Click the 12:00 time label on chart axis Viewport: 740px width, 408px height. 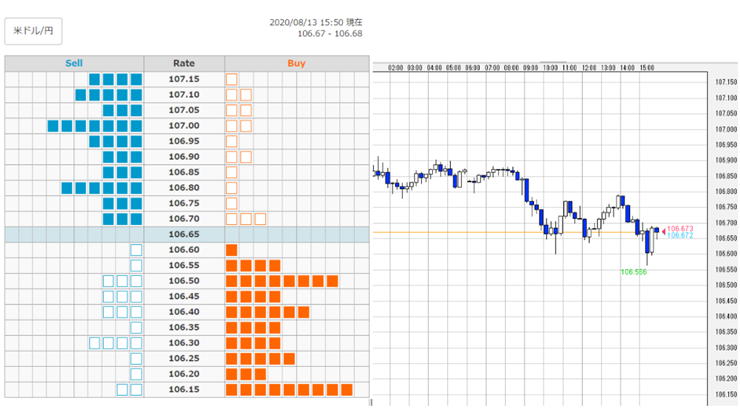click(x=589, y=68)
